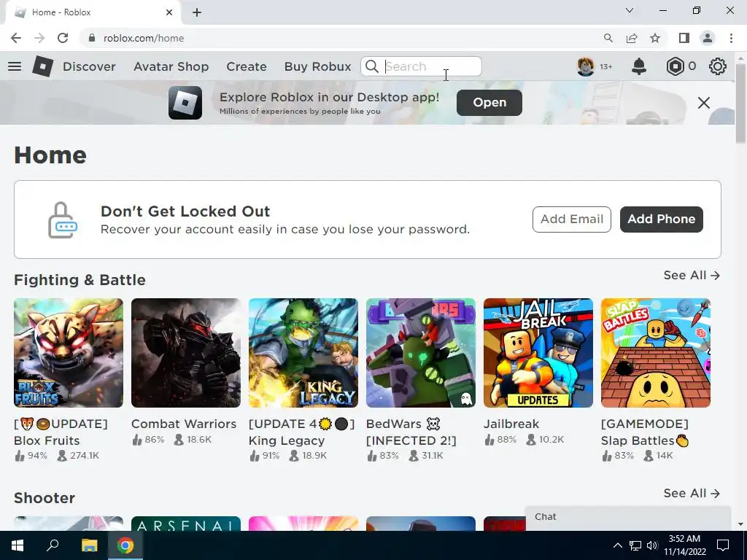Click the site lock icon in address bar
Viewport: 747px width, 560px height.
[92, 38]
